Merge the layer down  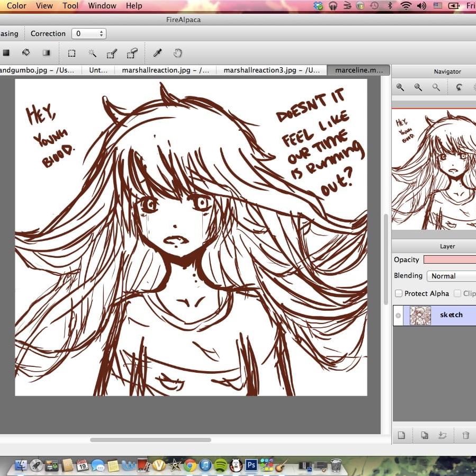coord(443,435)
